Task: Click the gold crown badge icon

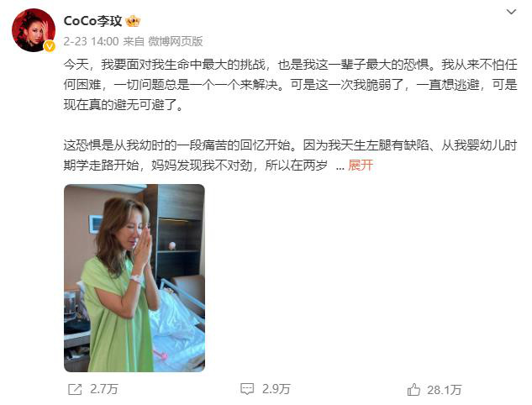Action: 133,21
